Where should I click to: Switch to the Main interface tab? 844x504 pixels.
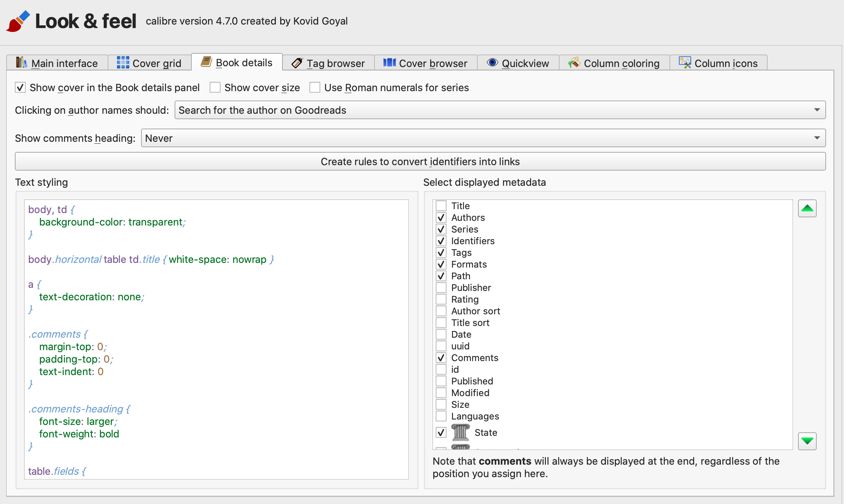57,63
